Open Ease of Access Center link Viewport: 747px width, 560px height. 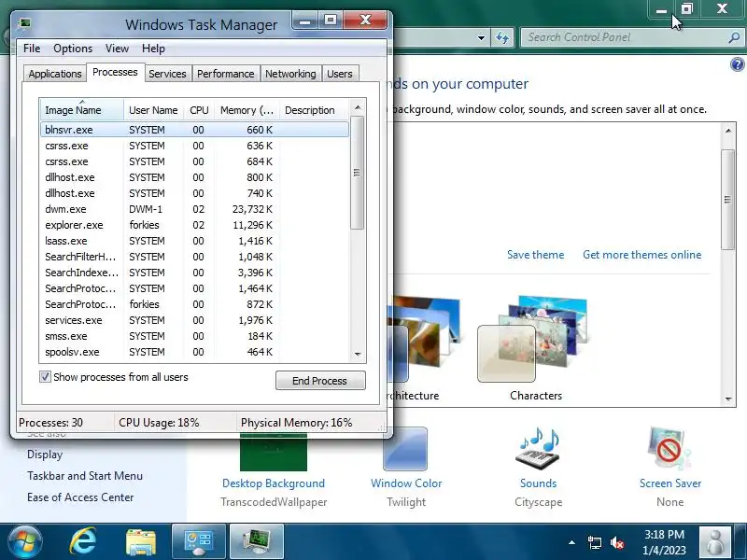pos(80,497)
